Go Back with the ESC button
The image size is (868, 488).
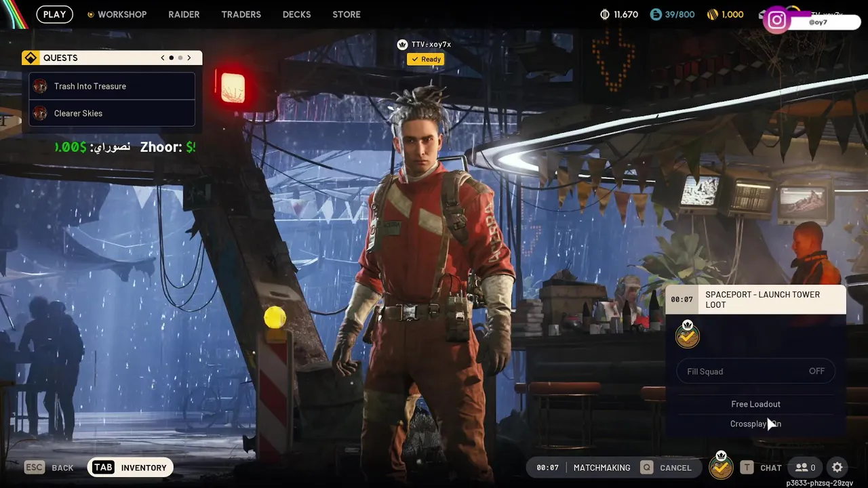coord(49,468)
